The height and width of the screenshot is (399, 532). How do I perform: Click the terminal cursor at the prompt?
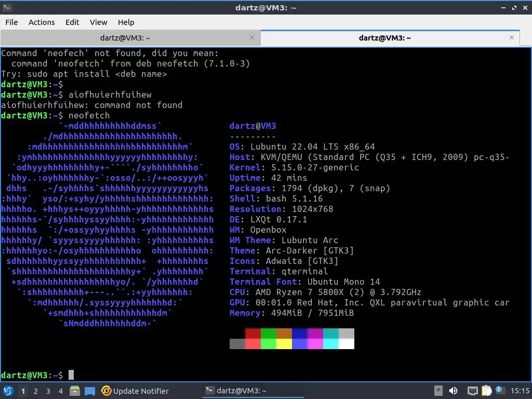pos(71,375)
